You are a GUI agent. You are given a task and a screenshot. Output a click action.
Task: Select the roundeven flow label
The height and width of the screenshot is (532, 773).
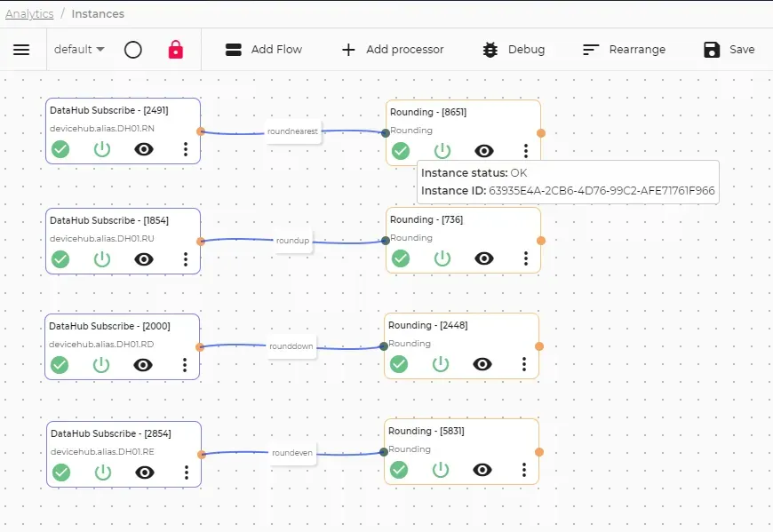291,453
